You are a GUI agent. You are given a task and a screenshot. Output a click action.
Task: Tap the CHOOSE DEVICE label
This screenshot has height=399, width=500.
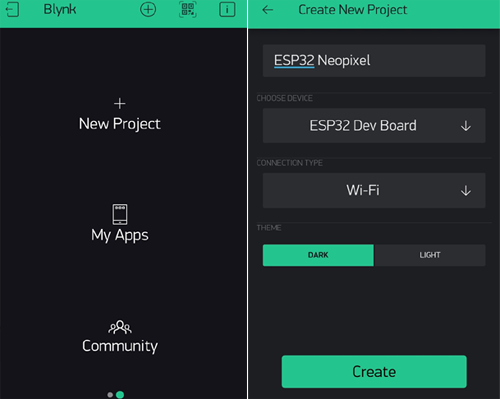284,98
